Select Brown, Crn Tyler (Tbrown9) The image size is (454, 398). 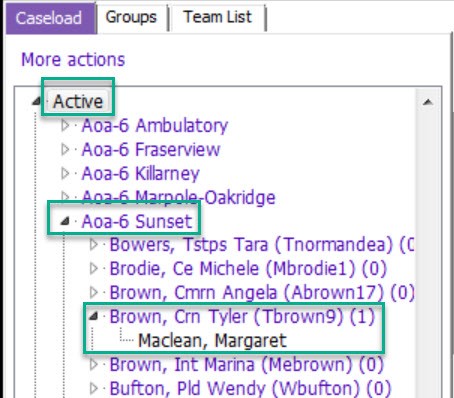pyautogui.click(x=243, y=316)
